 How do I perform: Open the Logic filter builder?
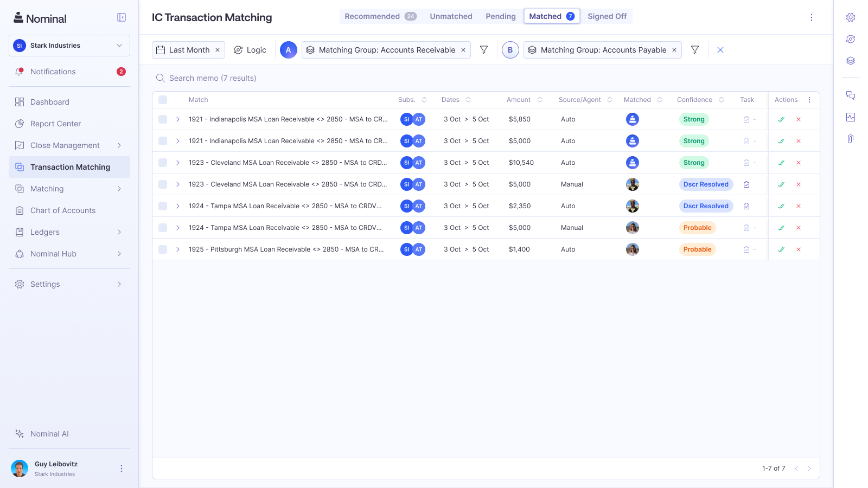[x=250, y=49]
